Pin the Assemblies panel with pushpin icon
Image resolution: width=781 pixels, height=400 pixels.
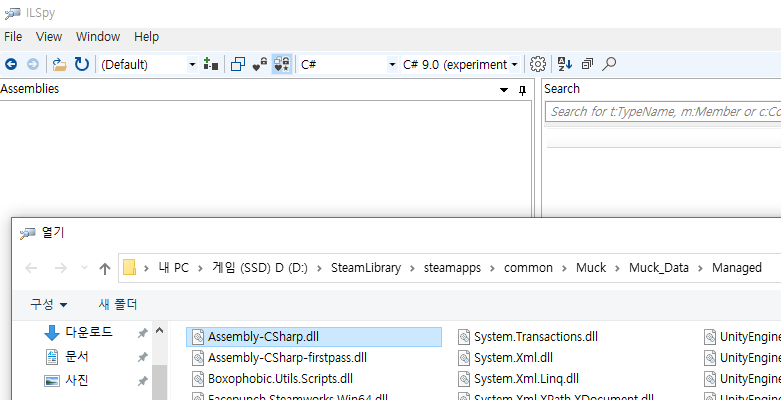[x=522, y=90]
